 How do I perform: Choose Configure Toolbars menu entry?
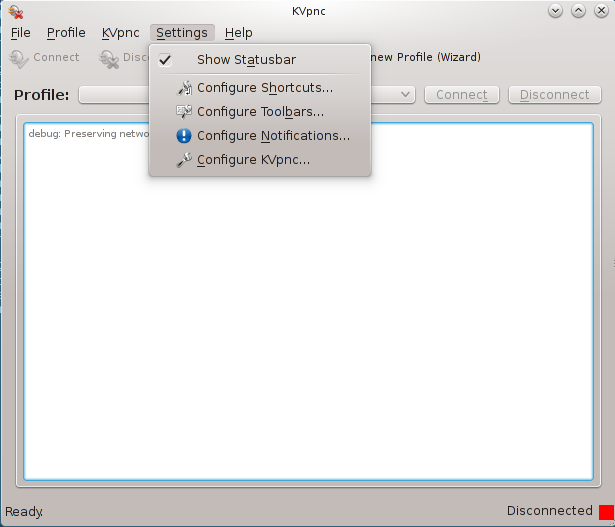pyautogui.click(x=260, y=112)
